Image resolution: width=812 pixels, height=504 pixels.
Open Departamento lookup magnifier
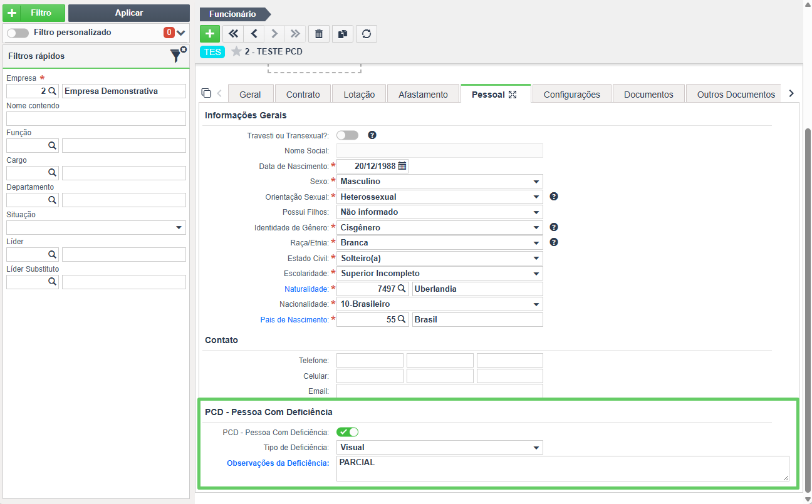[53, 200]
